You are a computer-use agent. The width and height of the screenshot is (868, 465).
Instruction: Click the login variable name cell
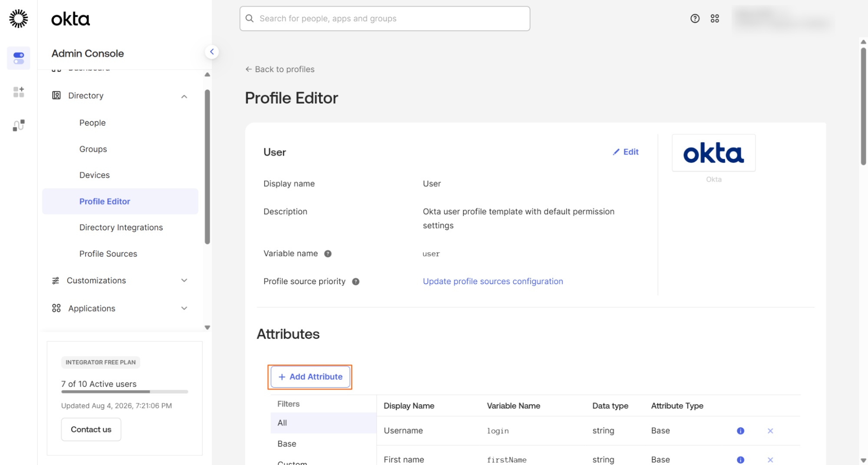(x=498, y=431)
